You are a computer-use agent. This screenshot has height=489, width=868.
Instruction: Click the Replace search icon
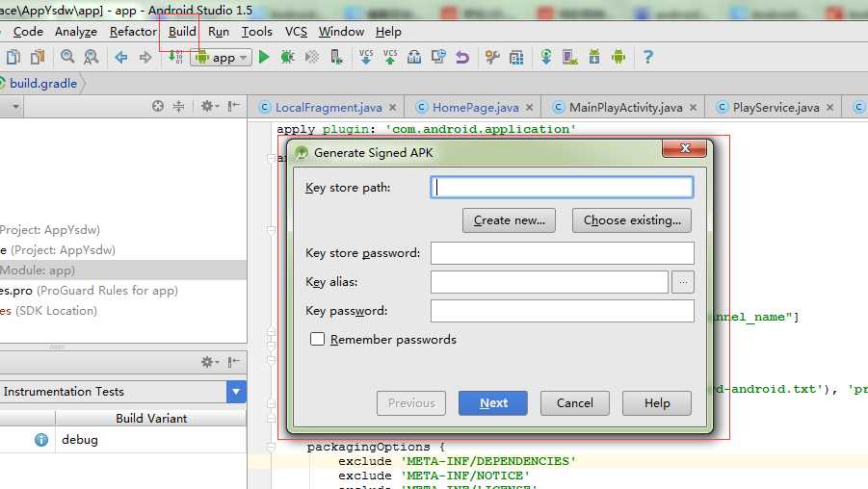tap(91, 57)
